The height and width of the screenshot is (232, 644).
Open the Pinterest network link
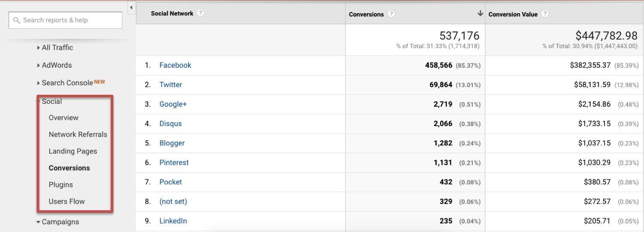click(174, 163)
